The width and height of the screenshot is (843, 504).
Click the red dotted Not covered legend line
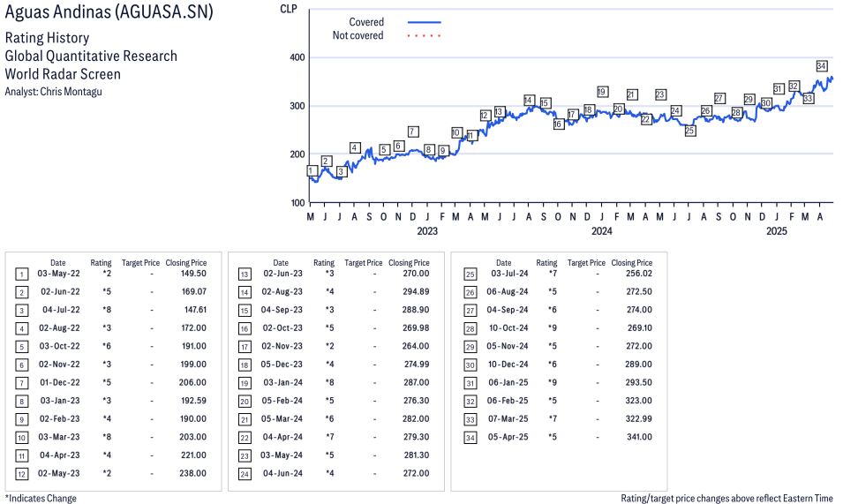(425, 36)
